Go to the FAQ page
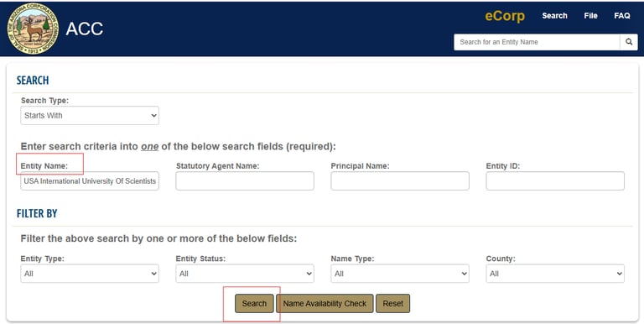Image resolution: width=644 pixels, height=324 pixels. click(622, 16)
